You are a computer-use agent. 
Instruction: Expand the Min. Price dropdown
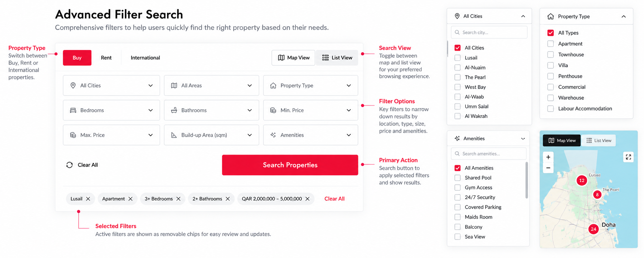310,110
